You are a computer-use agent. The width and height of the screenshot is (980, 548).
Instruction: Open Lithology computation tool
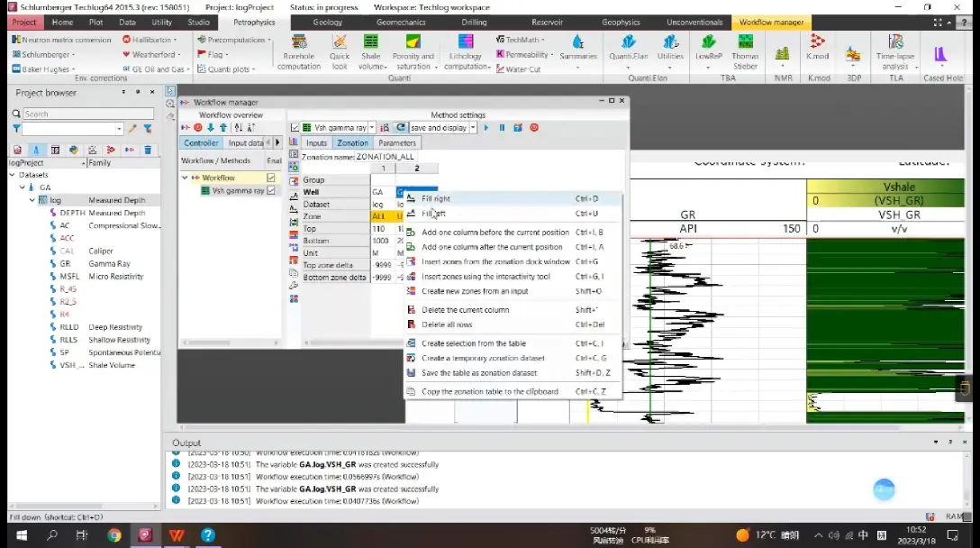[466, 52]
